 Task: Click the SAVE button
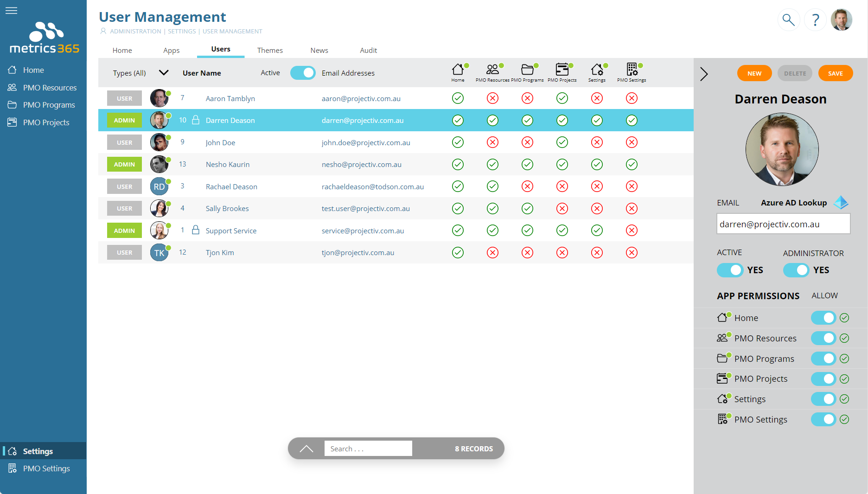pyautogui.click(x=836, y=73)
